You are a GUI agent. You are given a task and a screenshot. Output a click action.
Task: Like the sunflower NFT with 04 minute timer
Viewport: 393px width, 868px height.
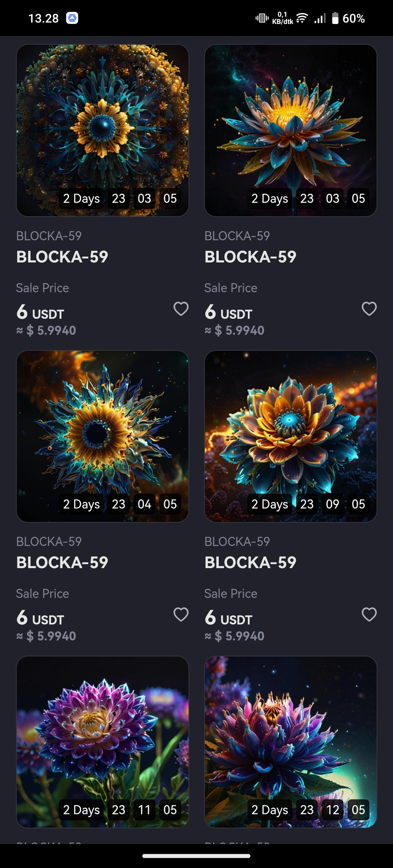tap(181, 615)
